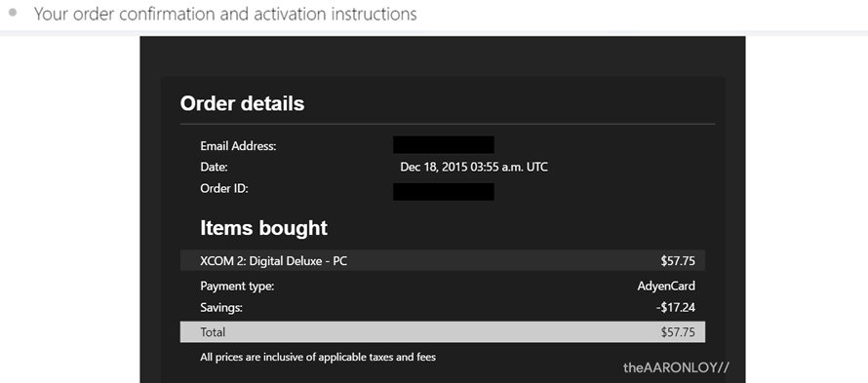The image size is (868, 383).
Task: Click the 'All prices are inclusive' disclaimer text
Action: point(318,358)
